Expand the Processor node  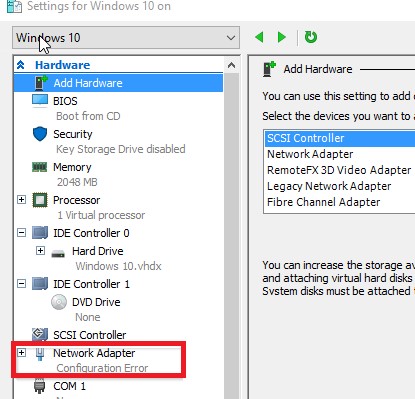(21, 200)
